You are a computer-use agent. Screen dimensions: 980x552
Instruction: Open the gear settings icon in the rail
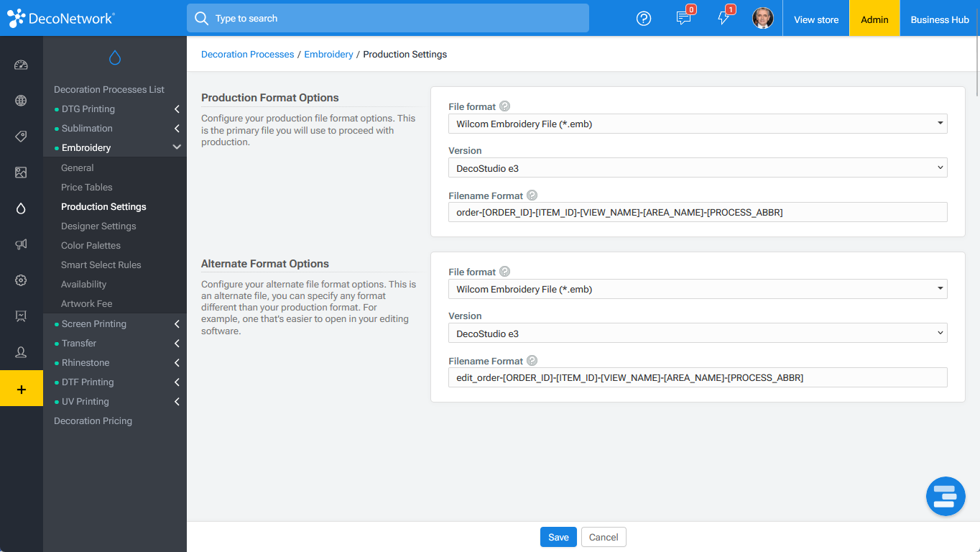tap(21, 280)
